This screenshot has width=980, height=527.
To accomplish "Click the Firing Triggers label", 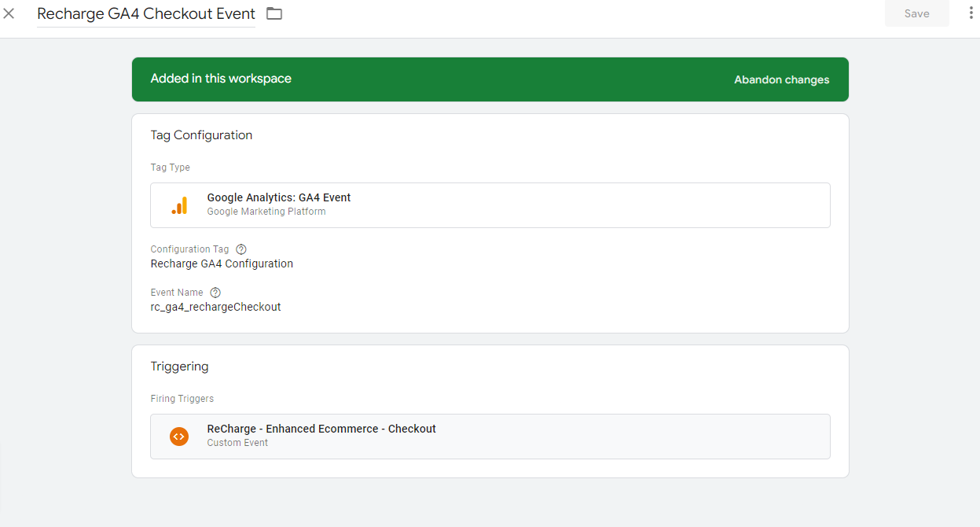I will (x=182, y=399).
